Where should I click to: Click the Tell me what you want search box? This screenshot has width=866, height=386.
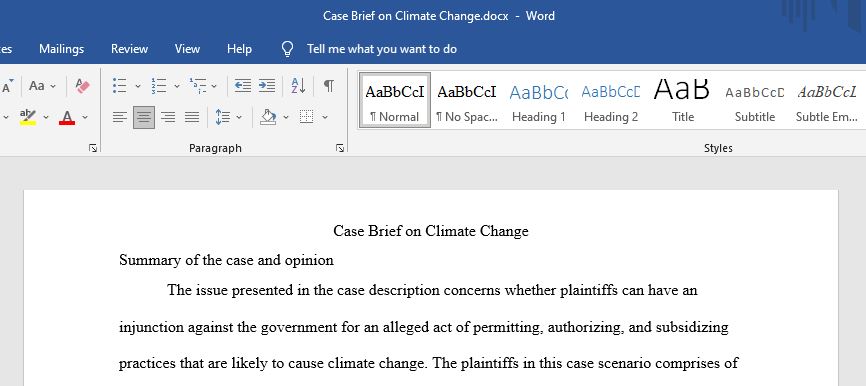pyautogui.click(x=382, y=49)
